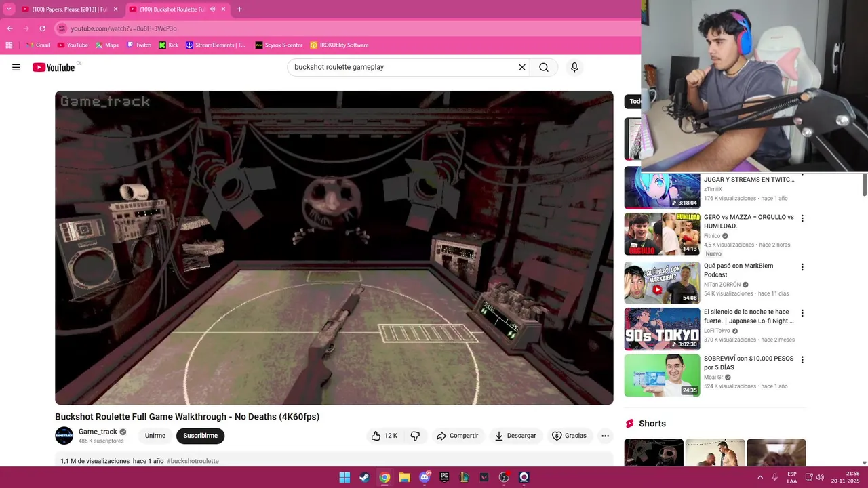Clear the search query with the X

pyautogui.click(x=522, y=67)
